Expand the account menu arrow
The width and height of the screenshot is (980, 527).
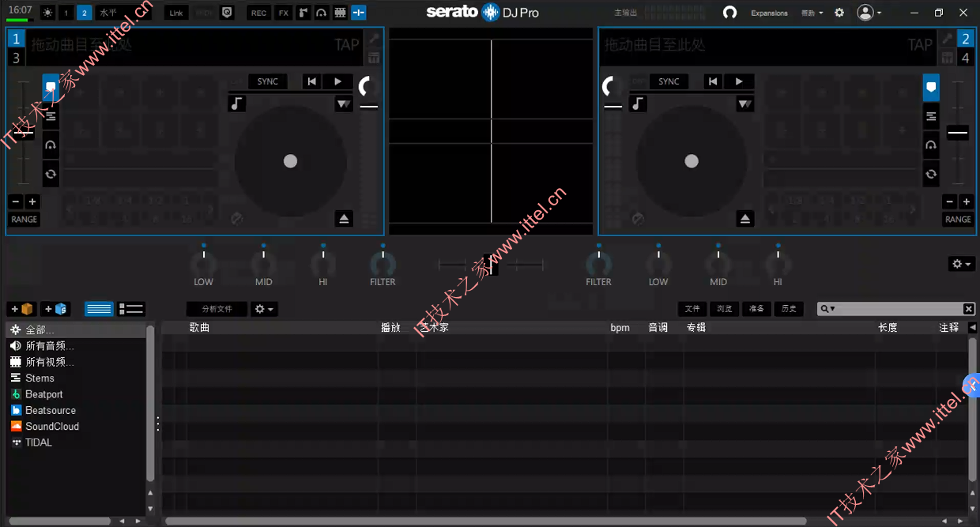[x=880, y=13]
